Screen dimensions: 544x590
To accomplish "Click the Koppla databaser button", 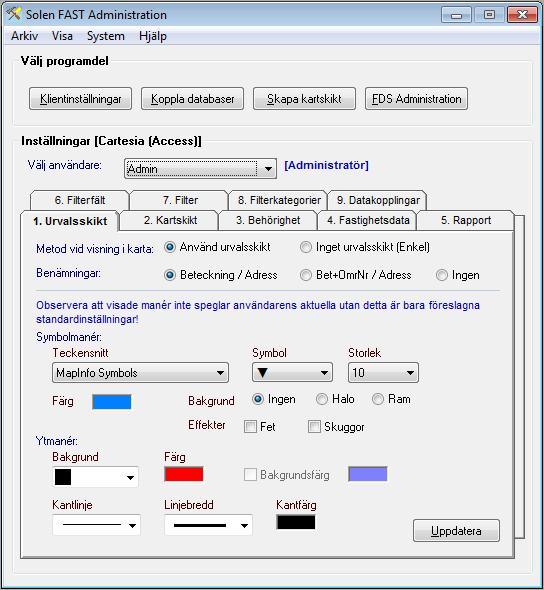I will pyautogui.click(x=193, y=99).
